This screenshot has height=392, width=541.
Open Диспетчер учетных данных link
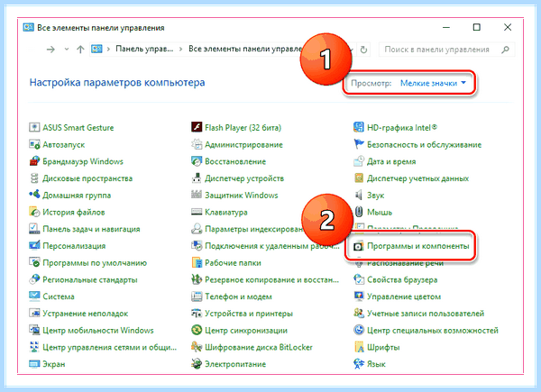point(417,178)
